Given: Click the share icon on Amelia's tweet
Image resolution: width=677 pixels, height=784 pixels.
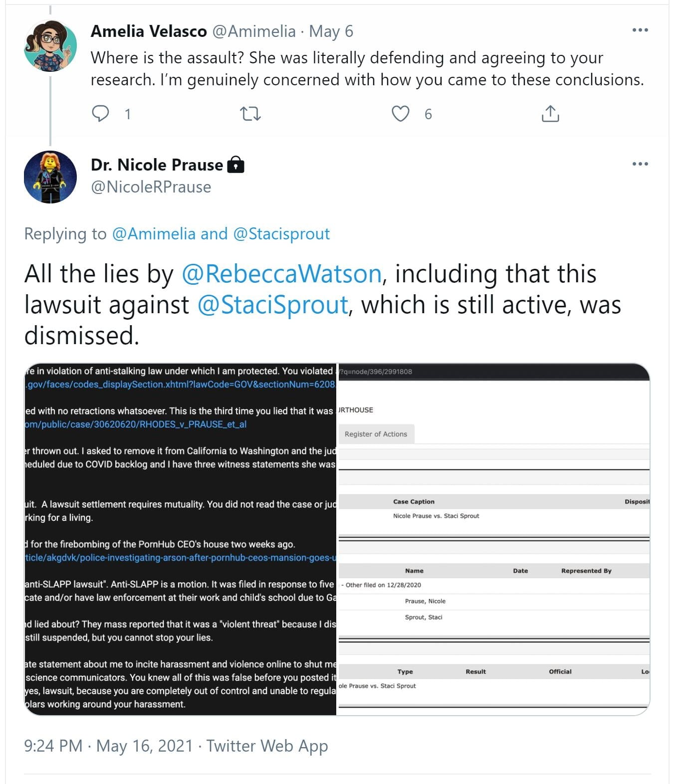Looking at the screenshot, I should [550, 114].
